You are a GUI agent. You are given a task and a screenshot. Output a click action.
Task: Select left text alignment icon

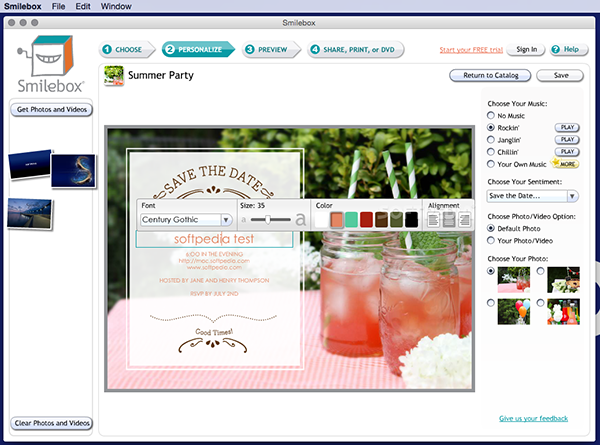(433, 220)
